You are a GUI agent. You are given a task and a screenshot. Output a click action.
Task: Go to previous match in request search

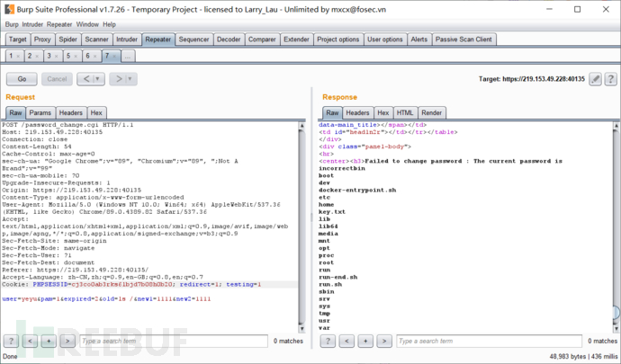30,341
